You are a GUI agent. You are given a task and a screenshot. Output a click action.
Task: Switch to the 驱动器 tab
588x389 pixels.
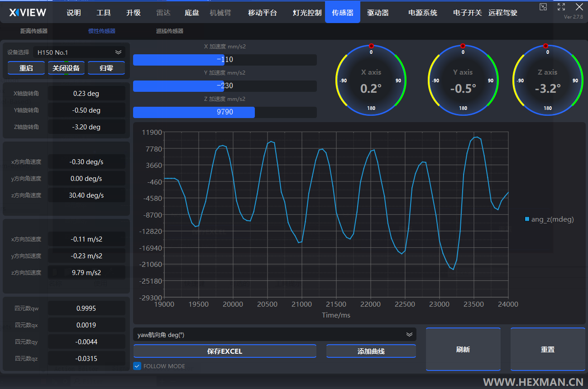pos(378,13)
